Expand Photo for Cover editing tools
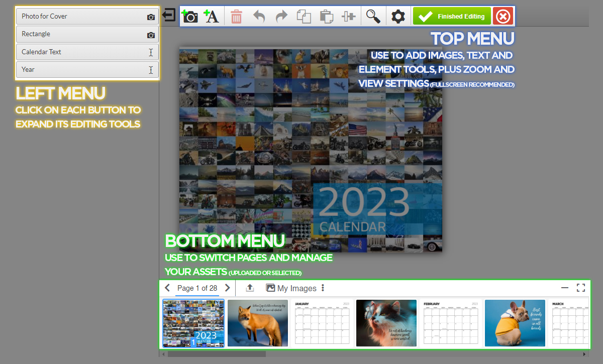This screenshot has height=364, width=603. tap(87, 17)
